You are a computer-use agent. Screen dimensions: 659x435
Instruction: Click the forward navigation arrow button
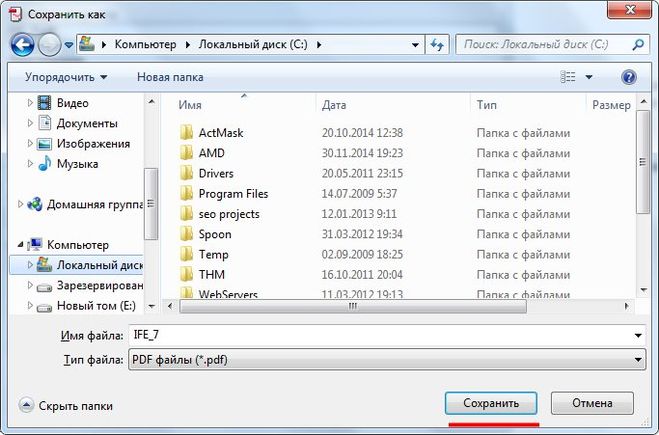[x=50, y=45]
